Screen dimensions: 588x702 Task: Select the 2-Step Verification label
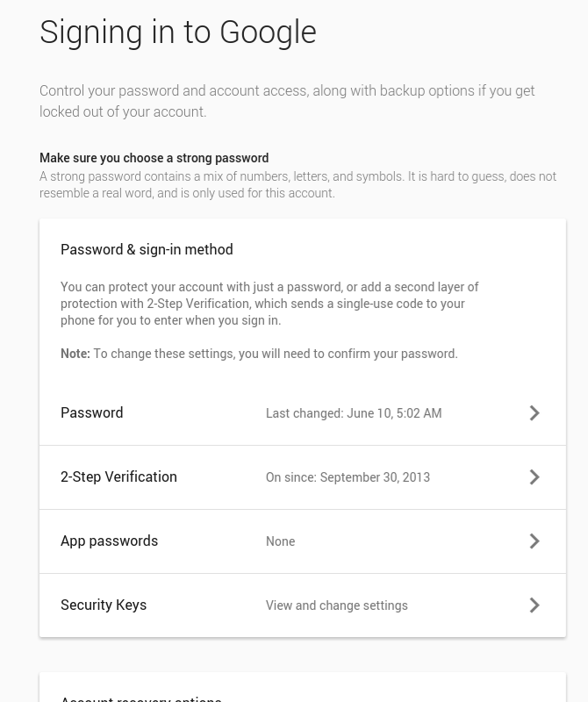click(118, 476)
